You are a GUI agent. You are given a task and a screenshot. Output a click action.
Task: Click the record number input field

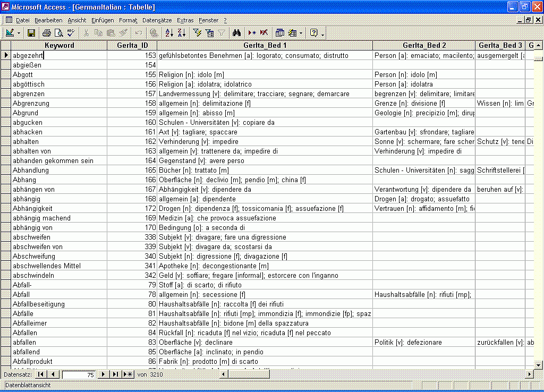[79, 374]
